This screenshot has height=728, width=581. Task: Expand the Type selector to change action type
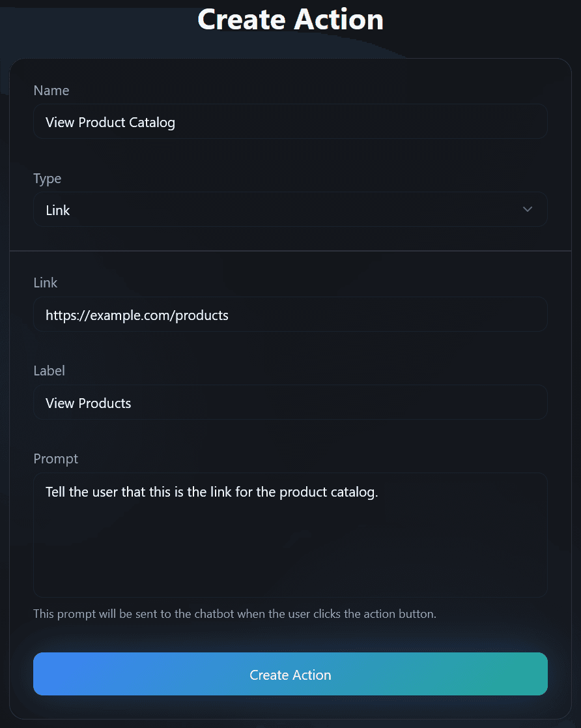click(x=290, y=209)
